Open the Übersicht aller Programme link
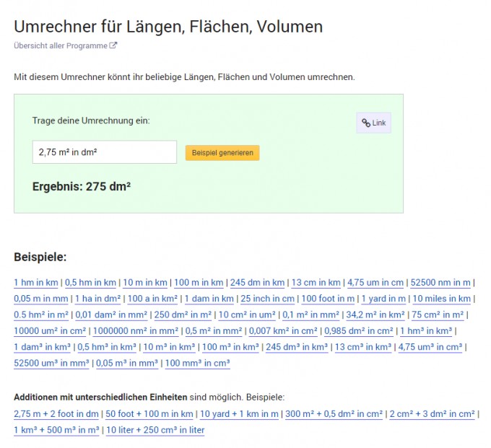Screen dimensions: 491x448 click(x=61, y=45)
